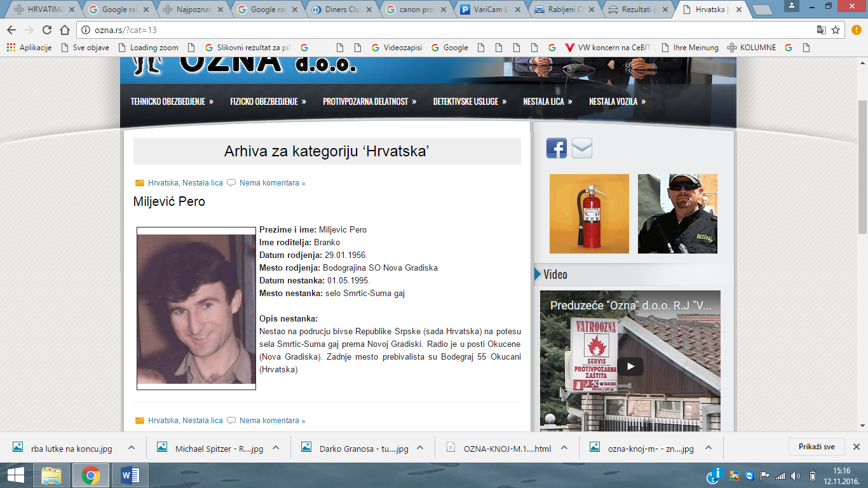
Task: Click the email envelope icon
Action: tap(581, 148)
